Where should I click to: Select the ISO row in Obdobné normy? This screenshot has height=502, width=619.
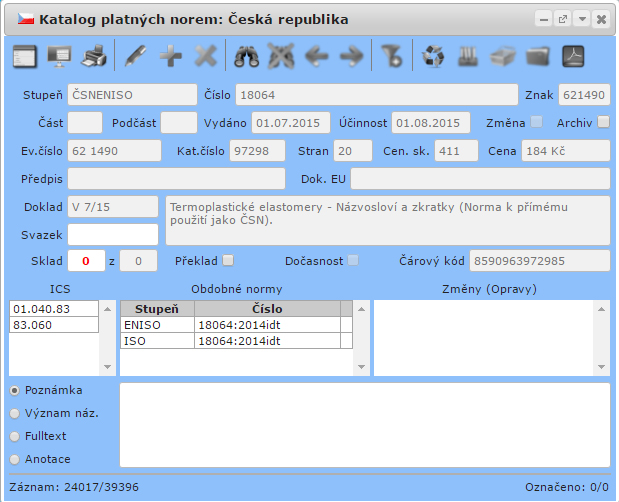(x=236, y=341)
